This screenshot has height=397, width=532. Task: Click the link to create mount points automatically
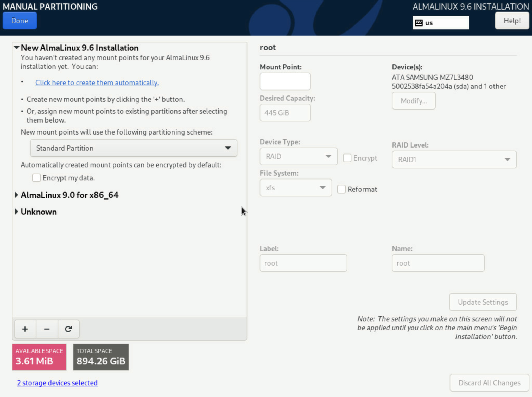(x=97, y=82)
